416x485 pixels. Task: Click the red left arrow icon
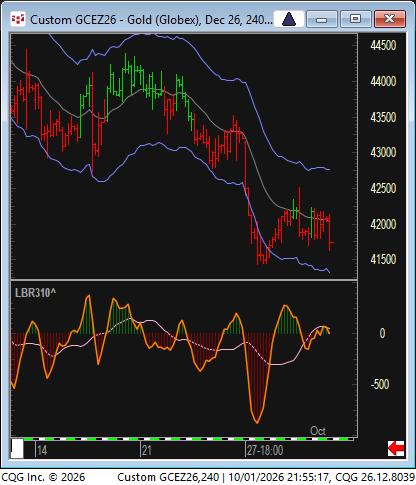tap(396, 448)
